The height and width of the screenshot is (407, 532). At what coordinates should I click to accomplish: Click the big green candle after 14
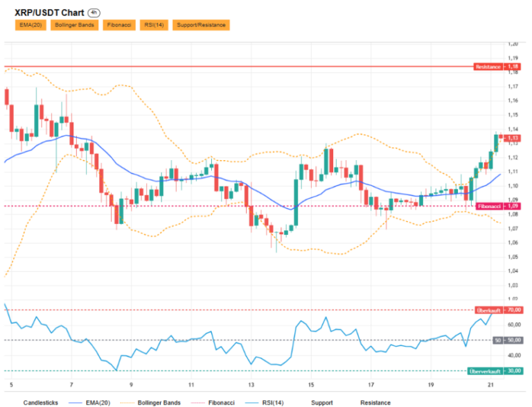point(296,202)
